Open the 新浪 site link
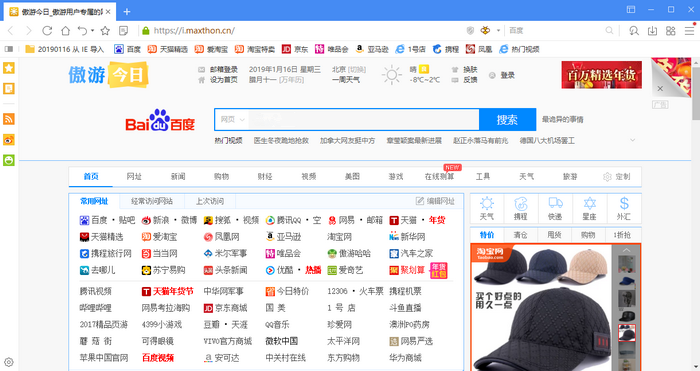Viewport: 700px width, 371px height. point(161,220)
